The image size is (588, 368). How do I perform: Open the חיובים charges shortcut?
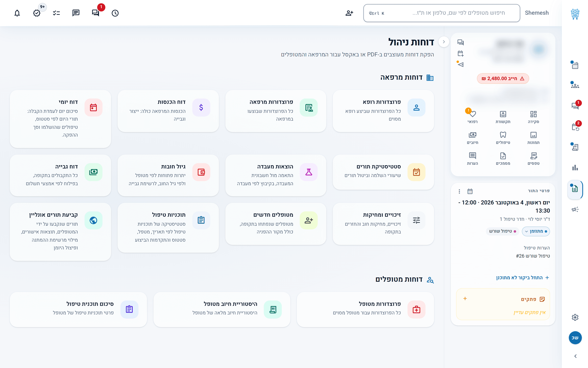point(472,138)
